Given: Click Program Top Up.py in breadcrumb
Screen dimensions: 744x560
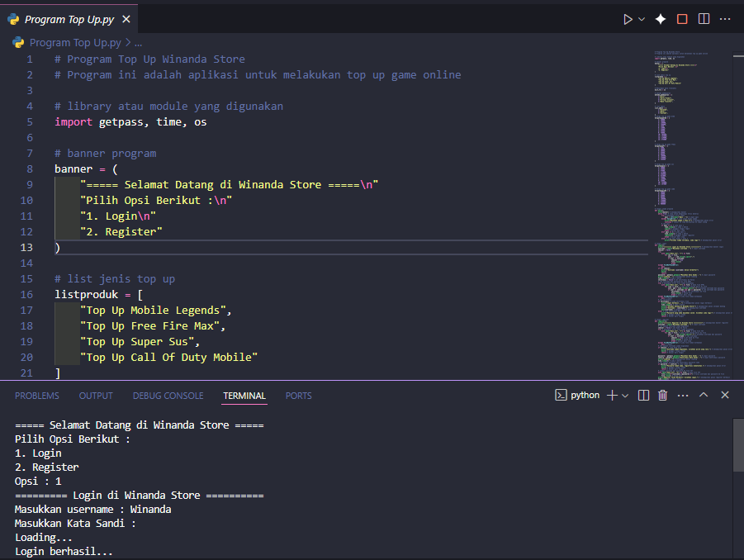Looking at the screenshot, I should [75, 43].
